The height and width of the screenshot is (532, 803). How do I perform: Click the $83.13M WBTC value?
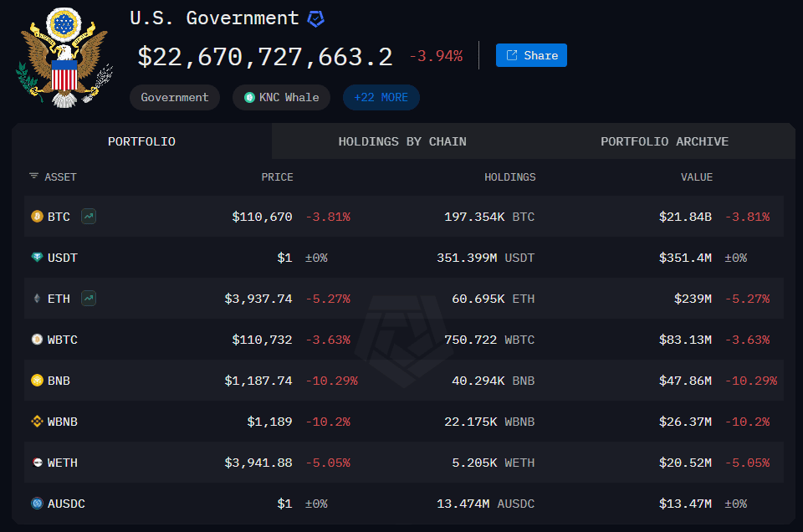[685, 340]
